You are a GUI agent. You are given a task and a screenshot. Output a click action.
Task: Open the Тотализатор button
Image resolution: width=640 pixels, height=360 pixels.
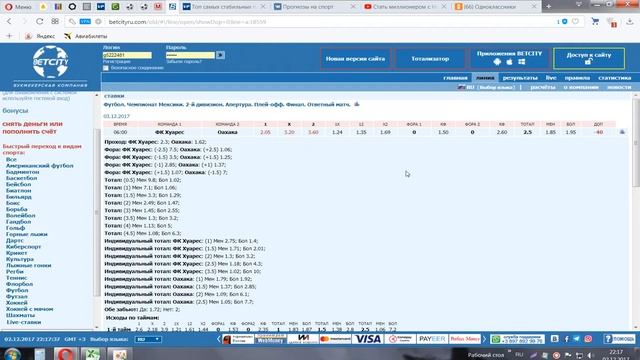click(x=430, y=59)
